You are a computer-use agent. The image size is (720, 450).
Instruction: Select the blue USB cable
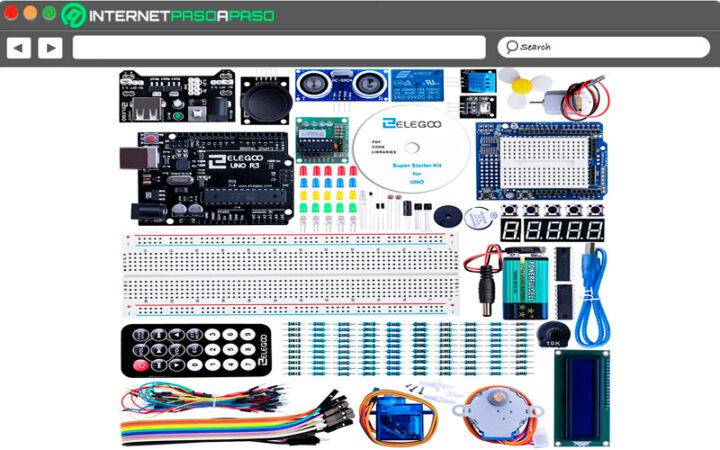point(594,295)
